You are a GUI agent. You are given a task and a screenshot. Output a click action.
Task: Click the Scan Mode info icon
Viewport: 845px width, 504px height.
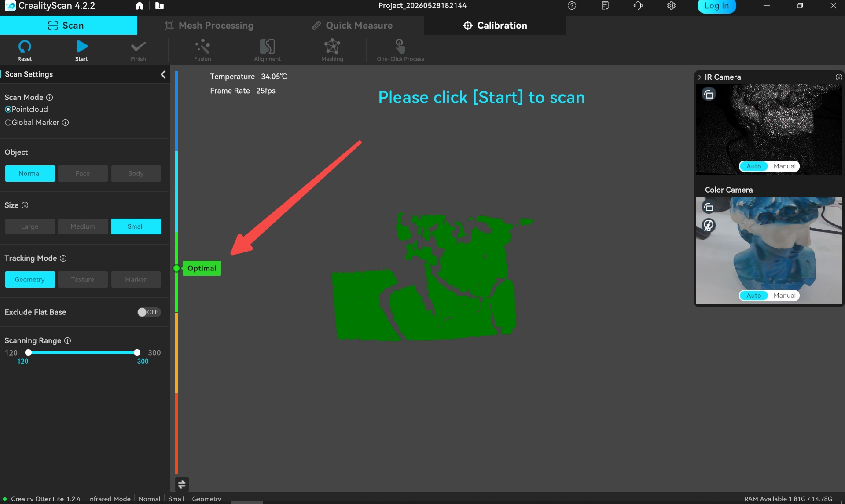click(50, 97)
